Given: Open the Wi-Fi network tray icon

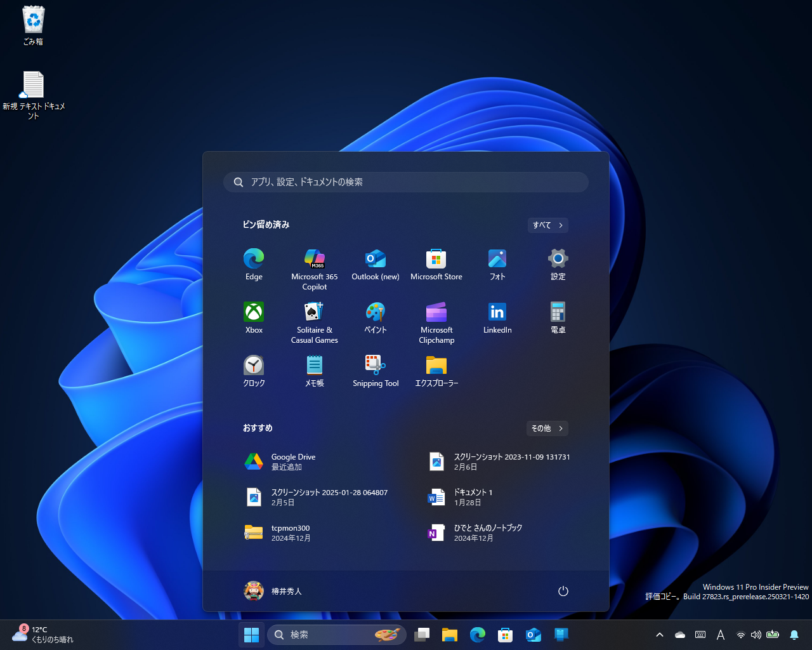Looking at the screenshot, I should [x=740, y=635].
